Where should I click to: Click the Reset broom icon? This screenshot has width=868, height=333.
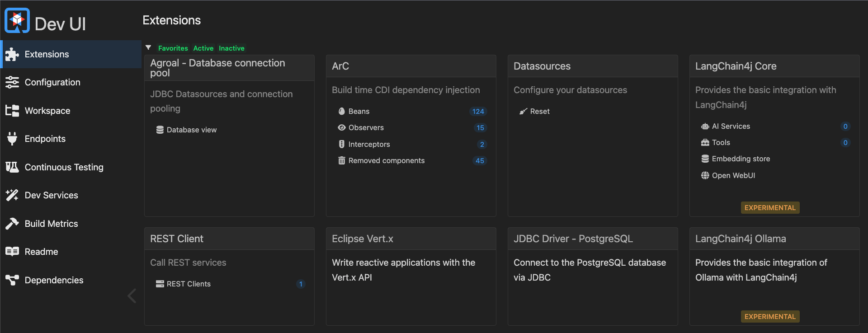tap(524, 111)
